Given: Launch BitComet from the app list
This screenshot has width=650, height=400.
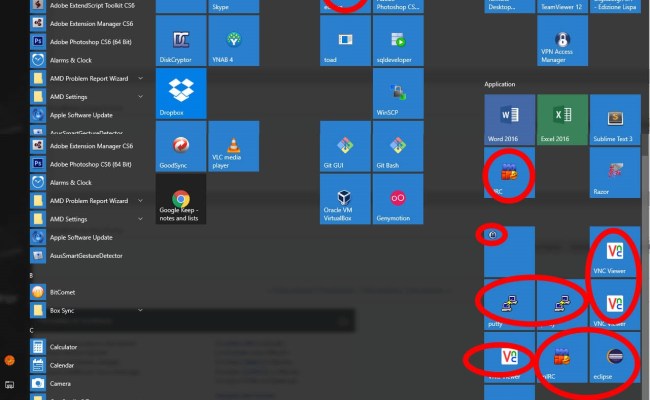Looking at the screenshot, I should pos(88,292).
